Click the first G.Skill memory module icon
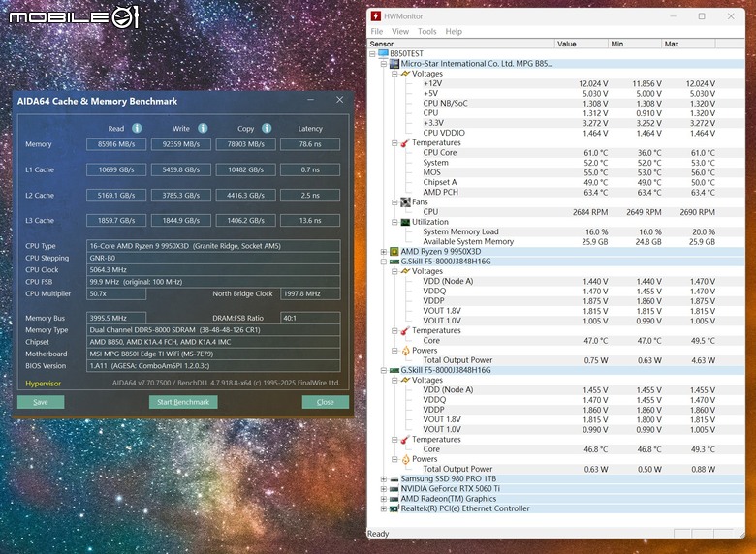The width and height of the screenshot is (756, 554). pyautogui.click(x=394, y=262)
